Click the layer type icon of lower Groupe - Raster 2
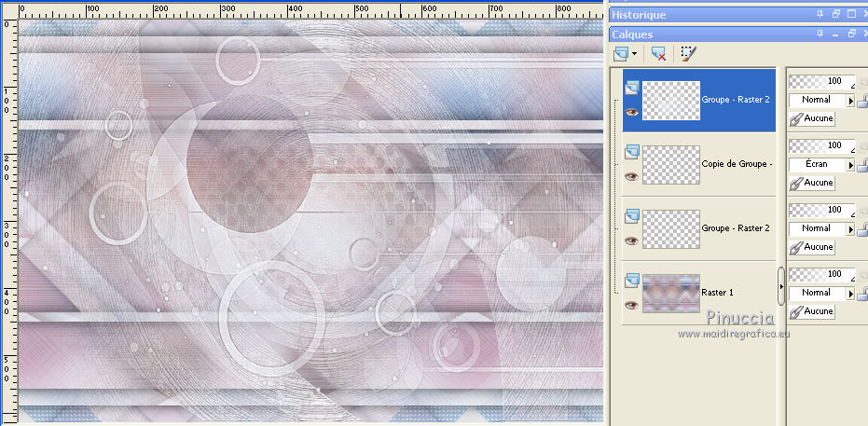868x426 pixels. point(631,215)
